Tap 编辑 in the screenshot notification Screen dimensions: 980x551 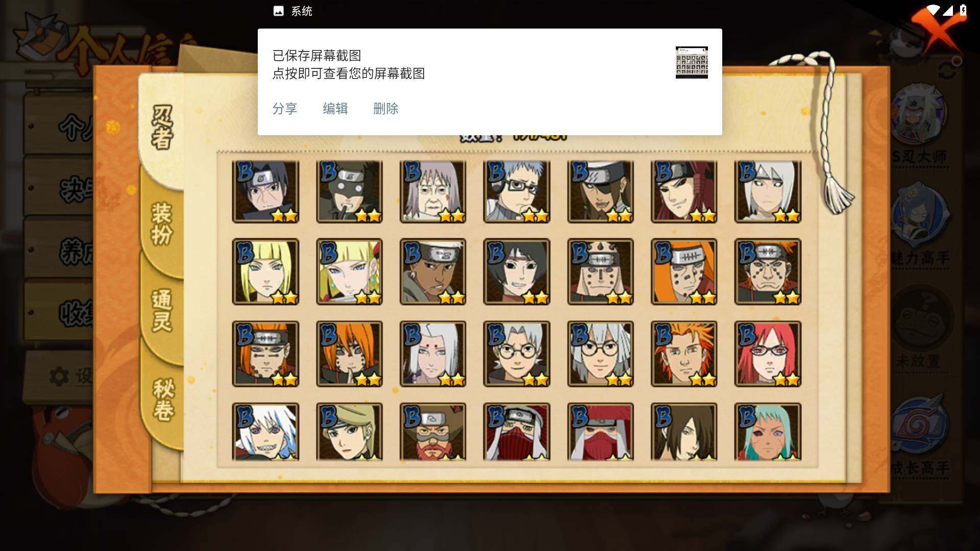point(335,109)
